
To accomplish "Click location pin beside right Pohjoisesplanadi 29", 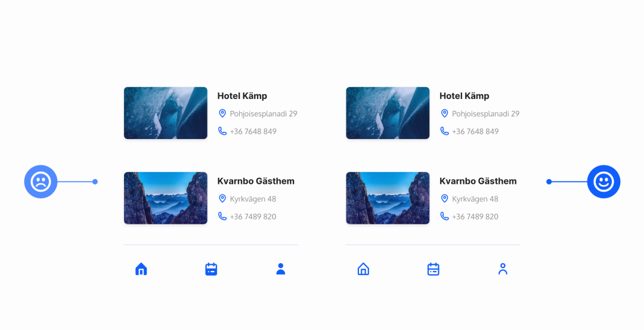I will (x=444, y=113).
